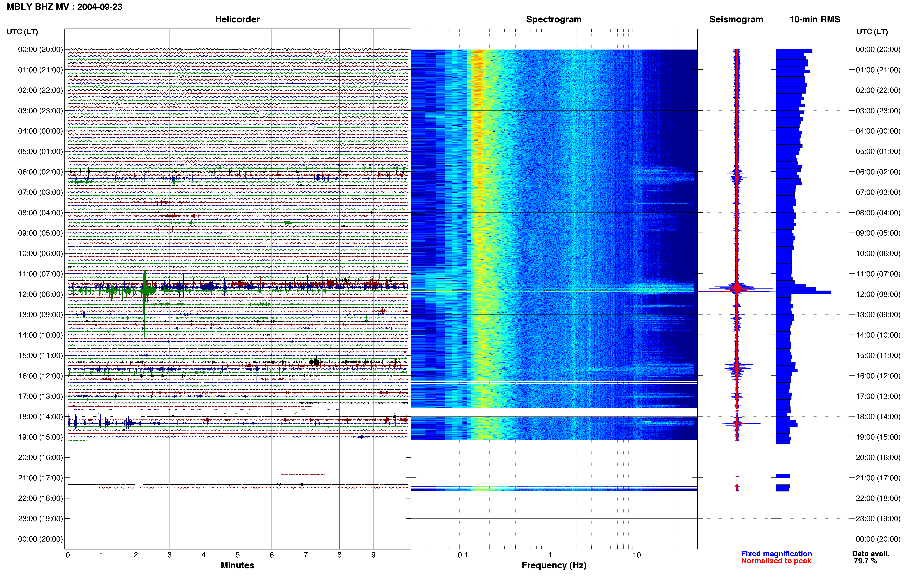The width and height of the screenshot is (924, 578).
Task: Click the 0.1 tick label on the frequency axis
Action: click(x=463, y=555)
